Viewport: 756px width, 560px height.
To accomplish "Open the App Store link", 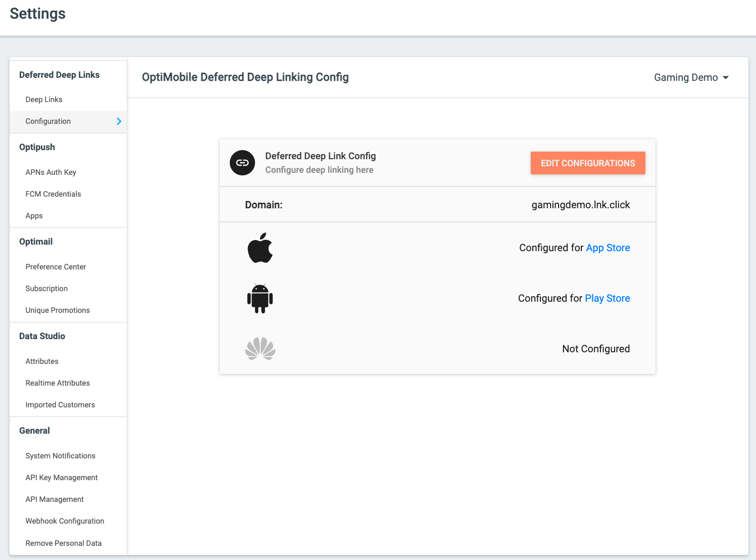I will [x=608, y=248].
